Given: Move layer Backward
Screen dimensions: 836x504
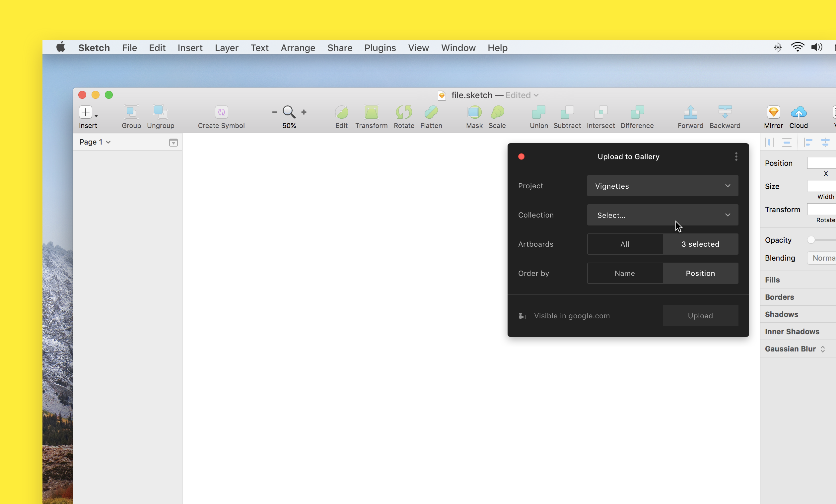Looking at the screenshot, I should (725, 112).
